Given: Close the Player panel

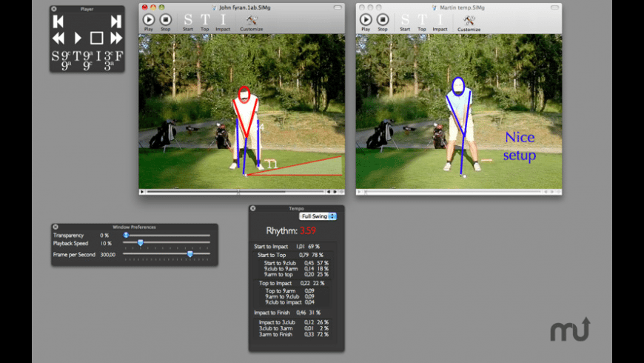Looking at the screenshot, I should point(54,9).
